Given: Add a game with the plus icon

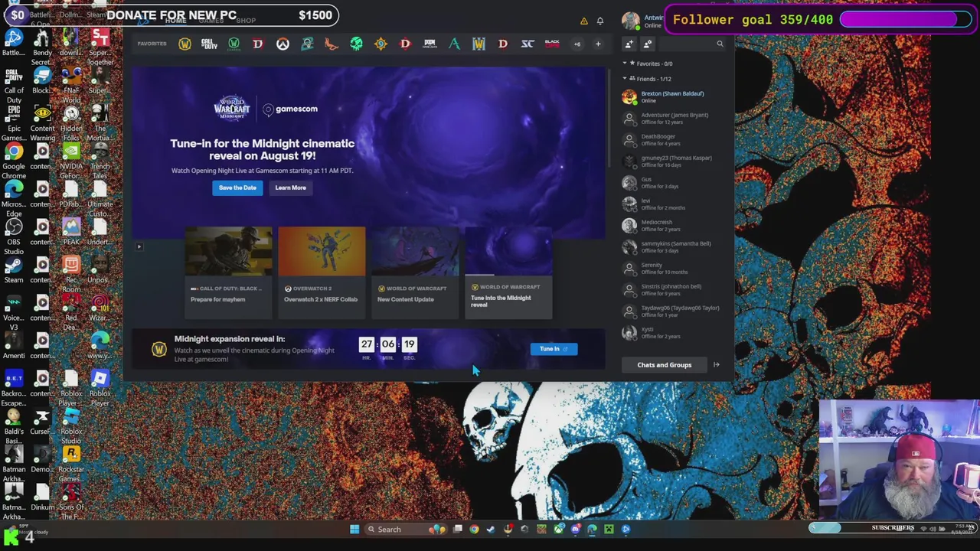Looking at the screenshot, I should coord(598,44).
